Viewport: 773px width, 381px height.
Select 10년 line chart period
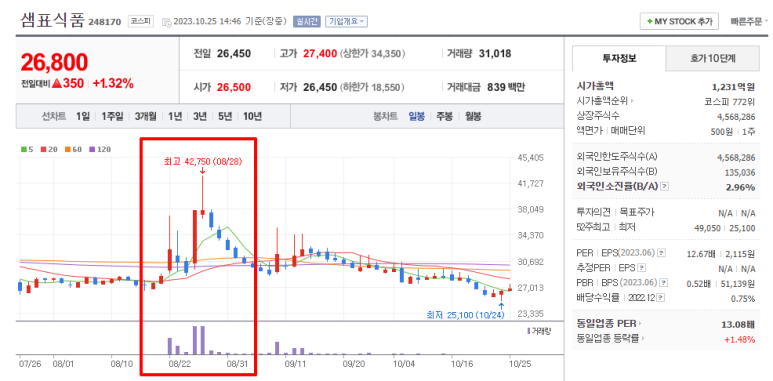(x=252, y=116)
